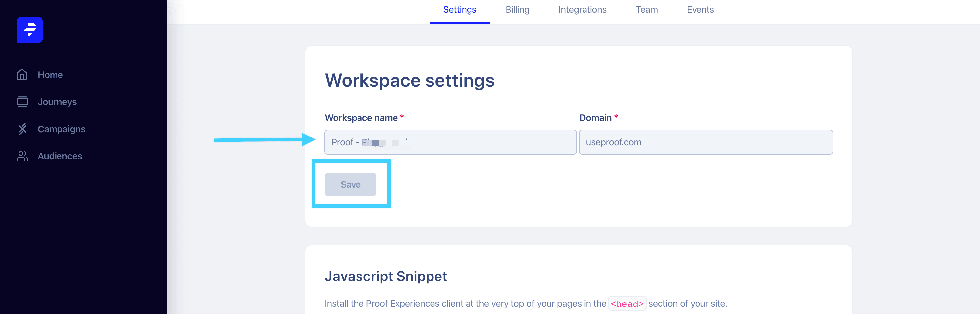This screenshot has height=314, width=980.
Task: Open Audiences in the sidebar
Action: point(60,156)
